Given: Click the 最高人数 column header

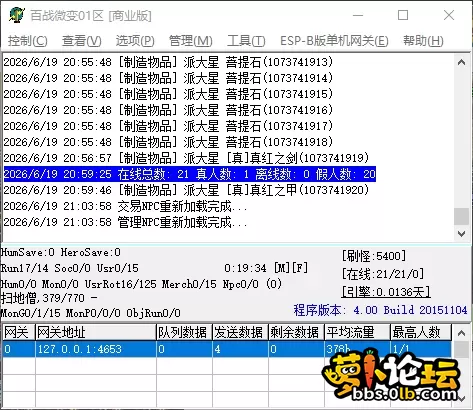Looking at the screenshot, I should [x=421, y=332].
